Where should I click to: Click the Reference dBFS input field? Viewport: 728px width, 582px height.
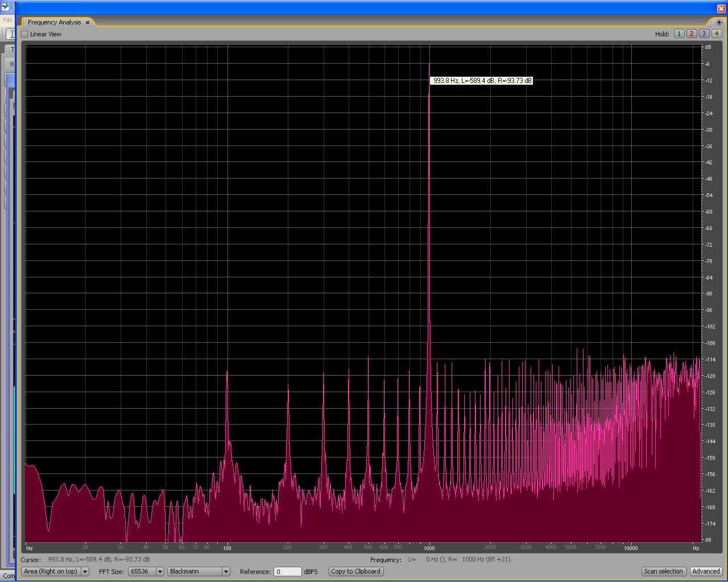point(288,572)
